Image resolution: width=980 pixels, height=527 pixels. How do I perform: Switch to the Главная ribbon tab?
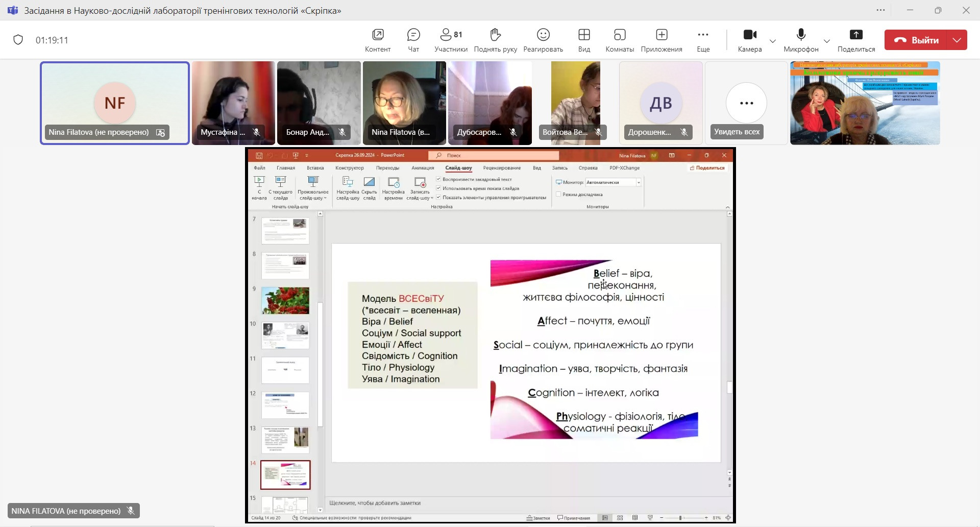(286, 168)
